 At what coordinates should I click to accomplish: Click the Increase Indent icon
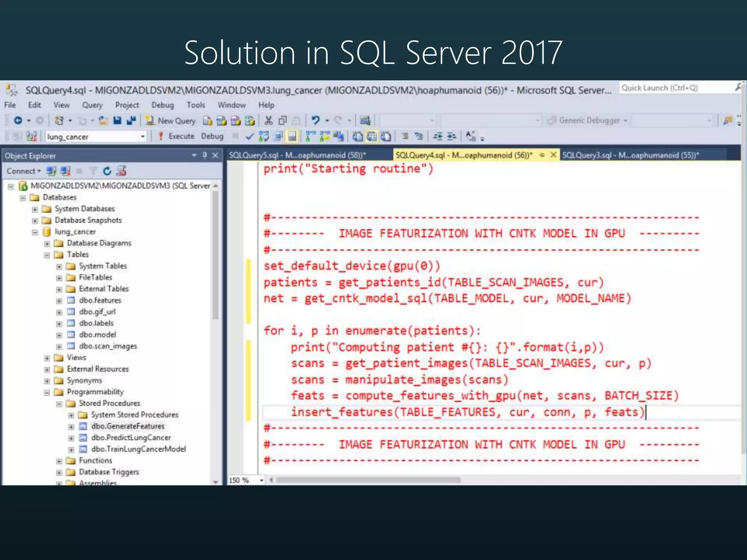pos(452,136)
